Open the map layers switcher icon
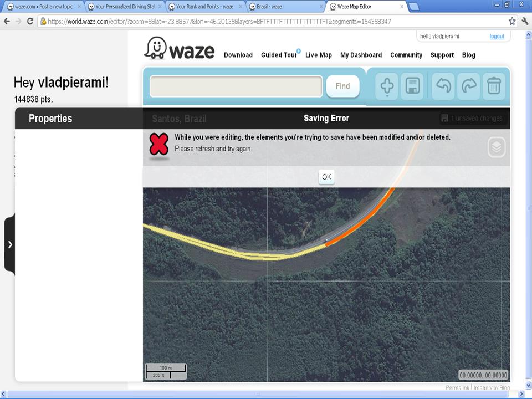532x399 pixels. (497, 147)
